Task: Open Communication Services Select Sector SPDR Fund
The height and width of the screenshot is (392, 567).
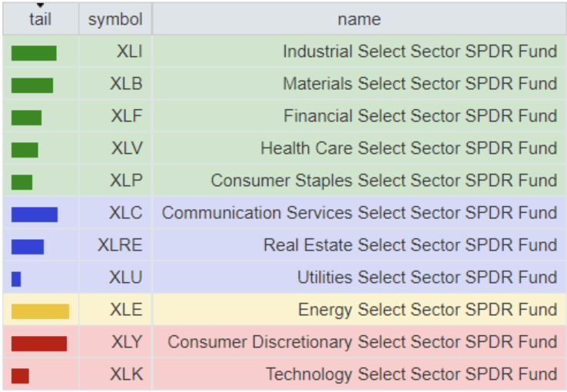Action: click(x=360, y=214)
